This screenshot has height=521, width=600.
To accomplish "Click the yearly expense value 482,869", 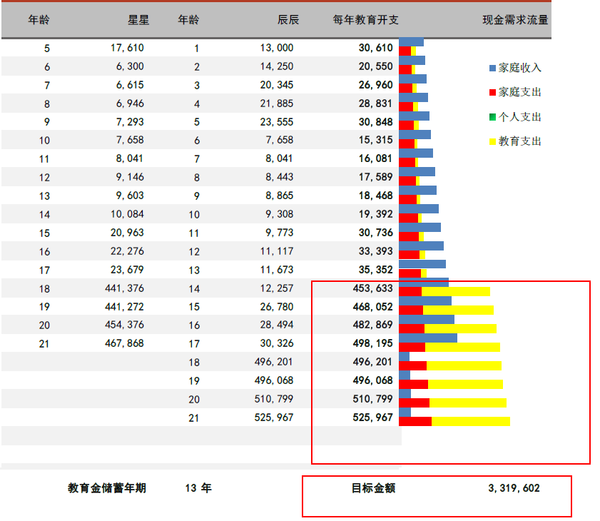I will pyautogui.click(x=373, y=325).
